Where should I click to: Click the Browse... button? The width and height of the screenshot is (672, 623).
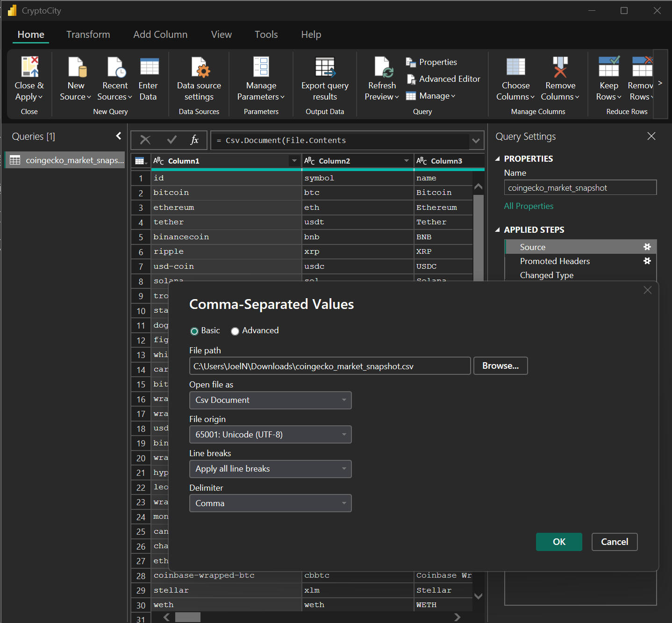tap(500, 366)
